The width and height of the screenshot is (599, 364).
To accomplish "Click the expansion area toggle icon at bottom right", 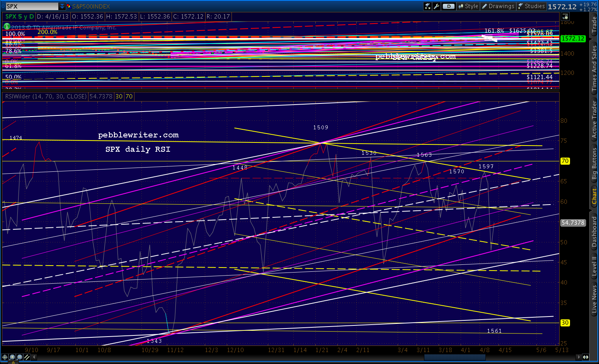I will click(585, 357).
